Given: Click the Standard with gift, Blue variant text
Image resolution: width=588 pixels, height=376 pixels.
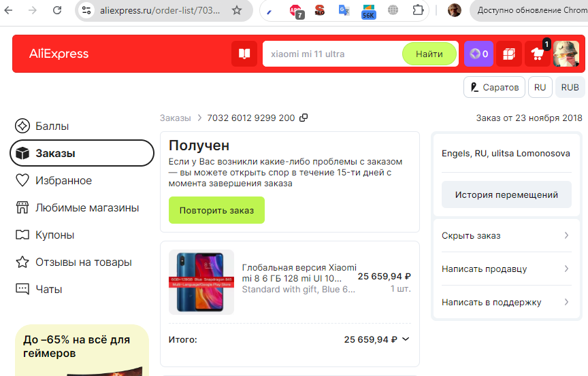Looking at the screenshot, I should pos(299,289).
